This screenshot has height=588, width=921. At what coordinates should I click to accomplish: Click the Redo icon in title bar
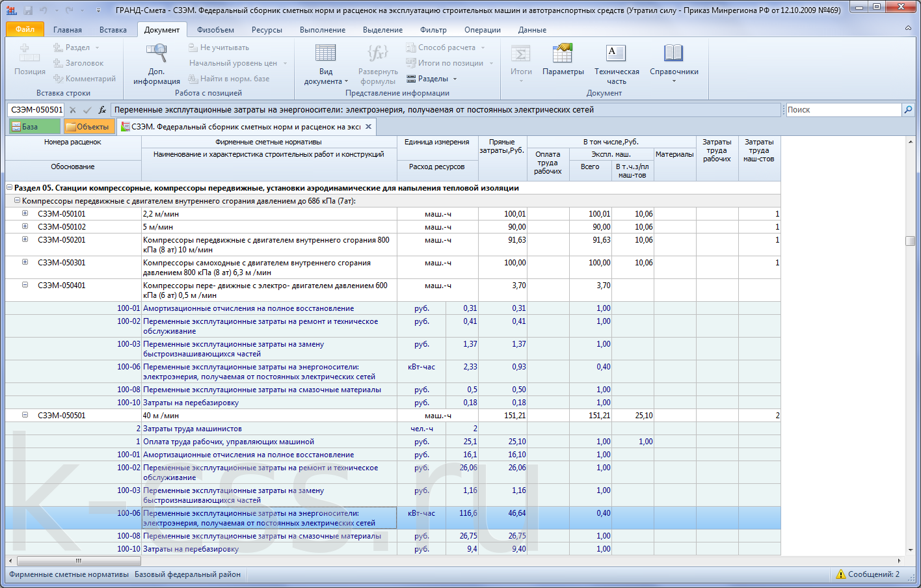point(69,10)
